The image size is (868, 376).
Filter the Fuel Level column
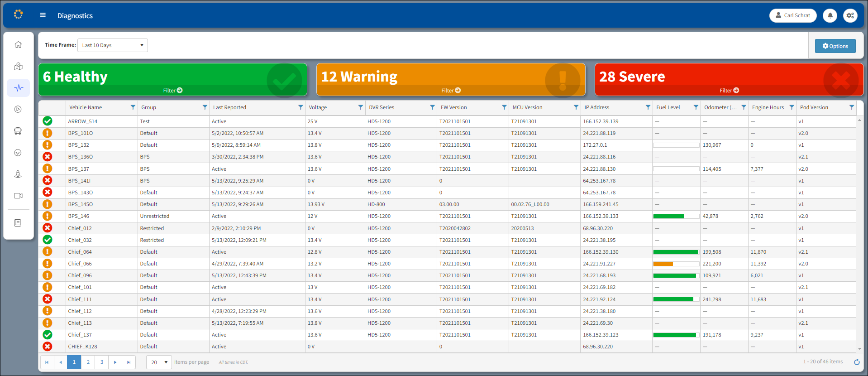click(x=696, y=107)
